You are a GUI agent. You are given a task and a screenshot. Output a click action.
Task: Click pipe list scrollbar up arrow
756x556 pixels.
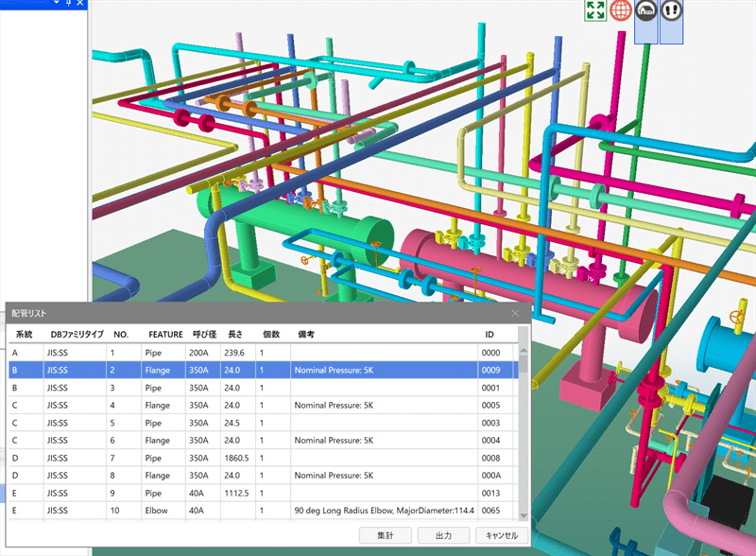(524, 349)
